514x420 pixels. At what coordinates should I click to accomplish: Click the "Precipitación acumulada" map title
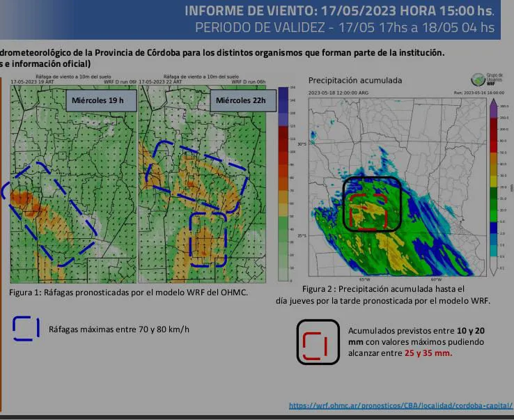coord(355,80)
